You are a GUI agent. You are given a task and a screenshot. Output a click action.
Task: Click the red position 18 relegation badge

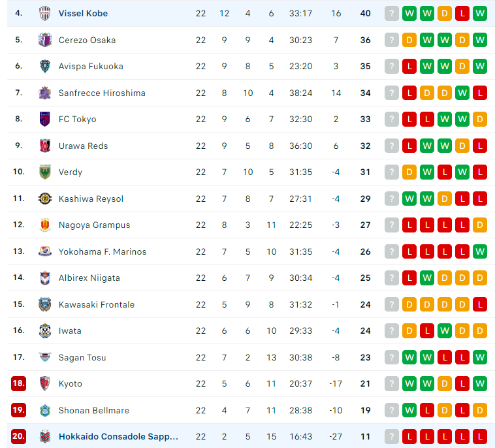[x=19, y=383]
